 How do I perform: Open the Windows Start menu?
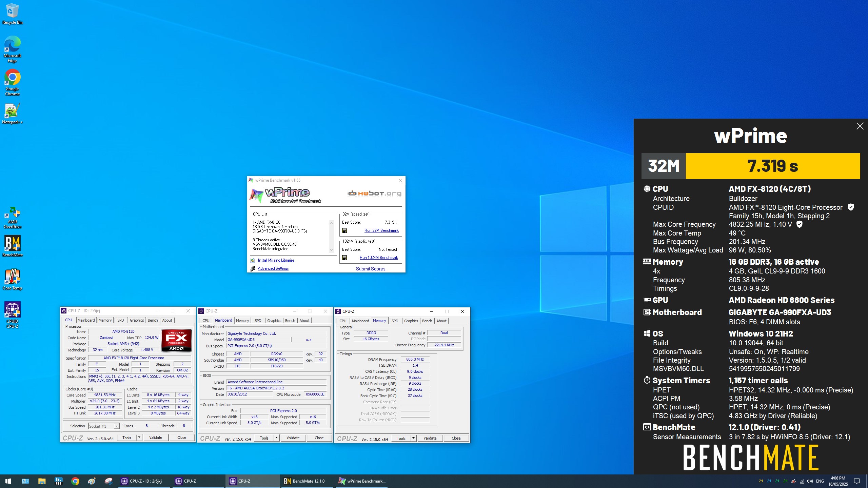(x=8, y=481)
